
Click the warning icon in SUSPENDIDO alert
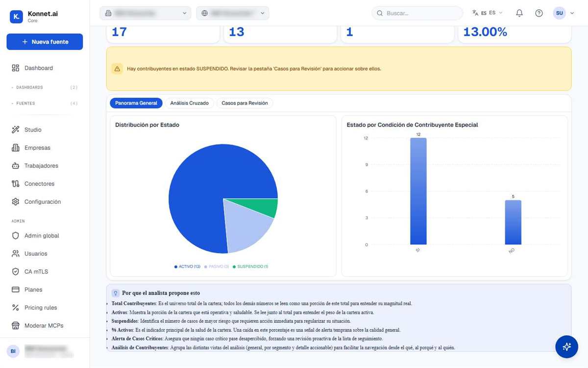[117, 69]
